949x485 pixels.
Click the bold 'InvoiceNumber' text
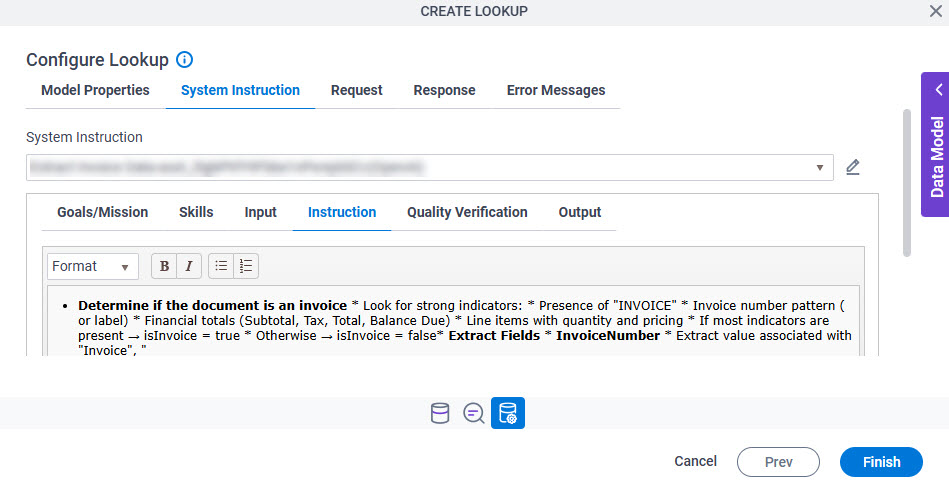point(608,335)
